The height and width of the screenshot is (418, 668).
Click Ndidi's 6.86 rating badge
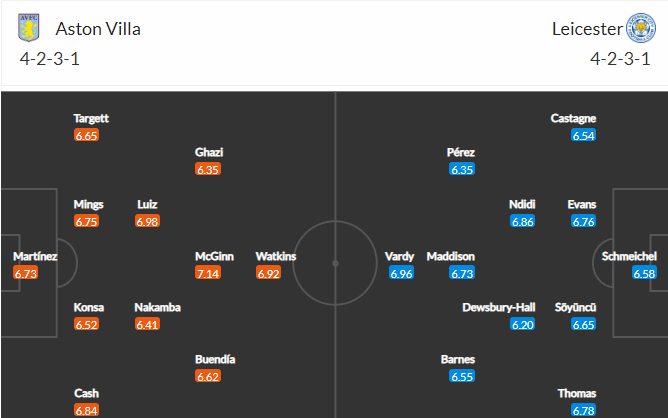click(523, 221)
